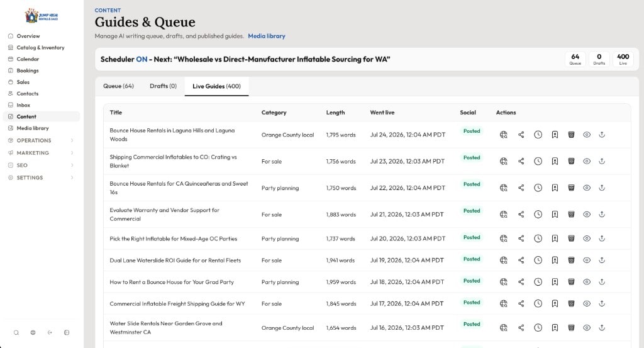Image resolution: width=644 pixels, height=348 pixels.
Task: Toggle eye icon for WY Freight Shipping guide
Action: 587,303
